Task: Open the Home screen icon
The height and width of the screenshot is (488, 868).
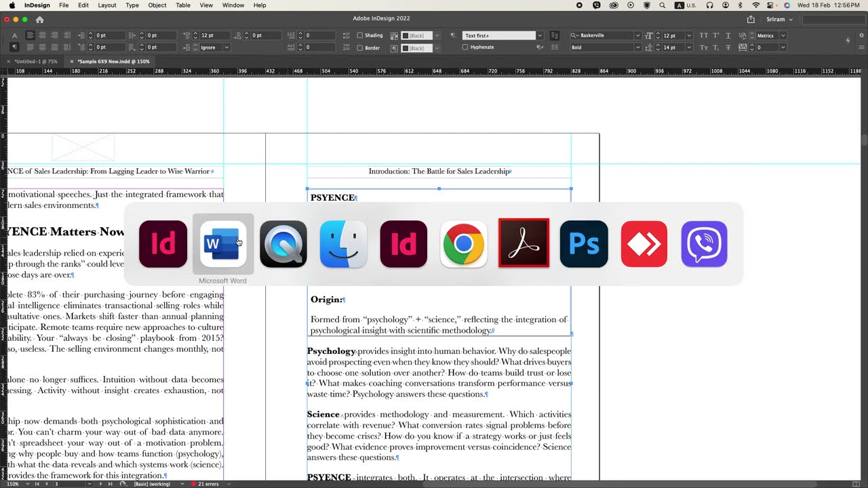Action: (39, 20)
